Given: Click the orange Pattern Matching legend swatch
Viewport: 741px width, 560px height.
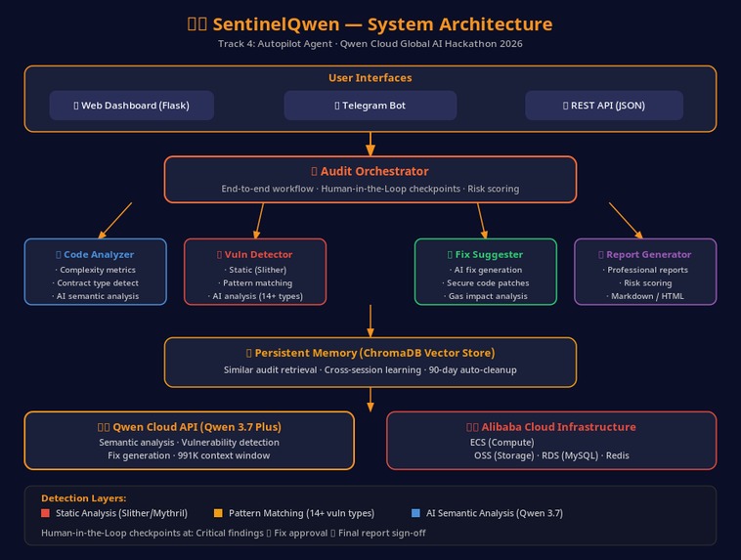Looking at the screenshot, I should click(x=218, y=513).
